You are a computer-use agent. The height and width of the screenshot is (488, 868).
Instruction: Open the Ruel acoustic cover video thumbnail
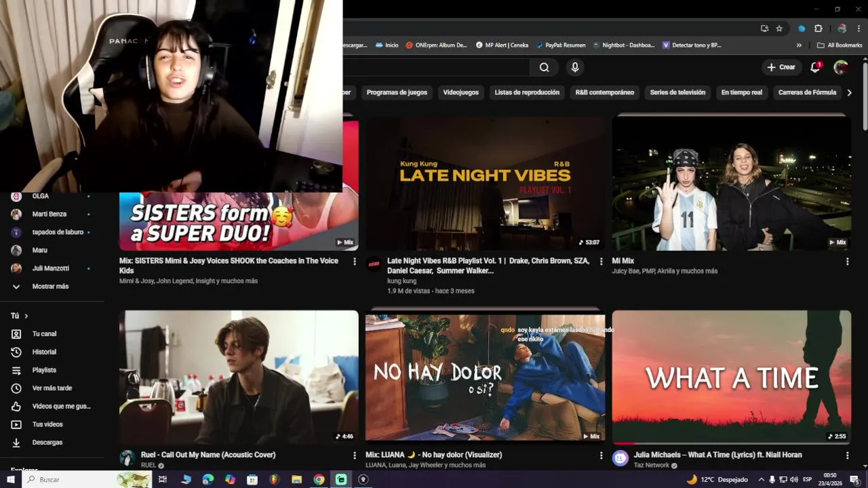tap(239, 377)
